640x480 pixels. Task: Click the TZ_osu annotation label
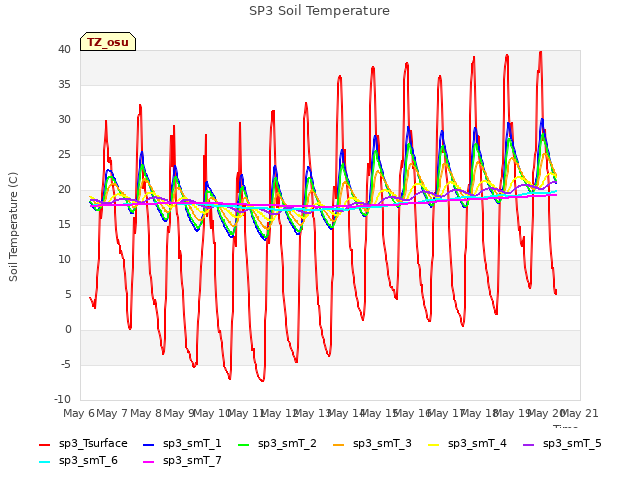pos(108,42)
